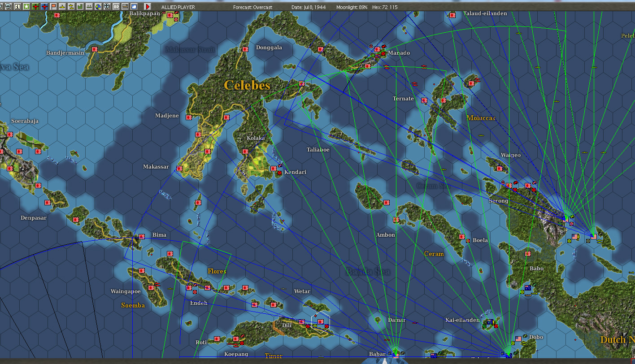635x364 pixels.
Task: Select the American flag base at Dobo
Action: pos(518,339)
